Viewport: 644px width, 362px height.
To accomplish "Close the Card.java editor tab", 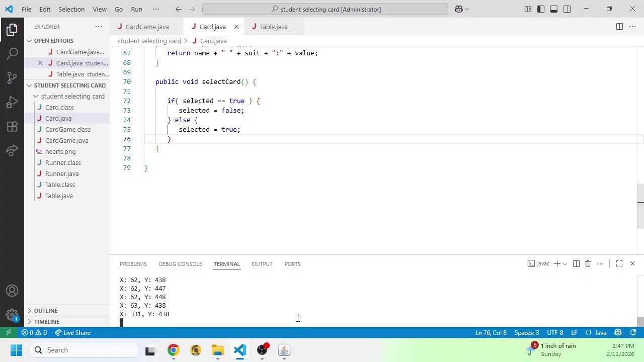I will (x=236, y=27).
